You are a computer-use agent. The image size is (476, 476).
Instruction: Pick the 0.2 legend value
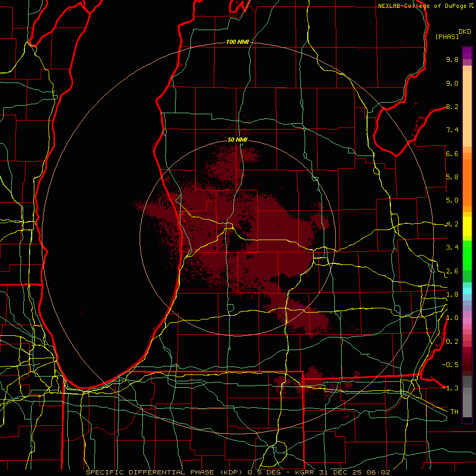tap(452, 342)
